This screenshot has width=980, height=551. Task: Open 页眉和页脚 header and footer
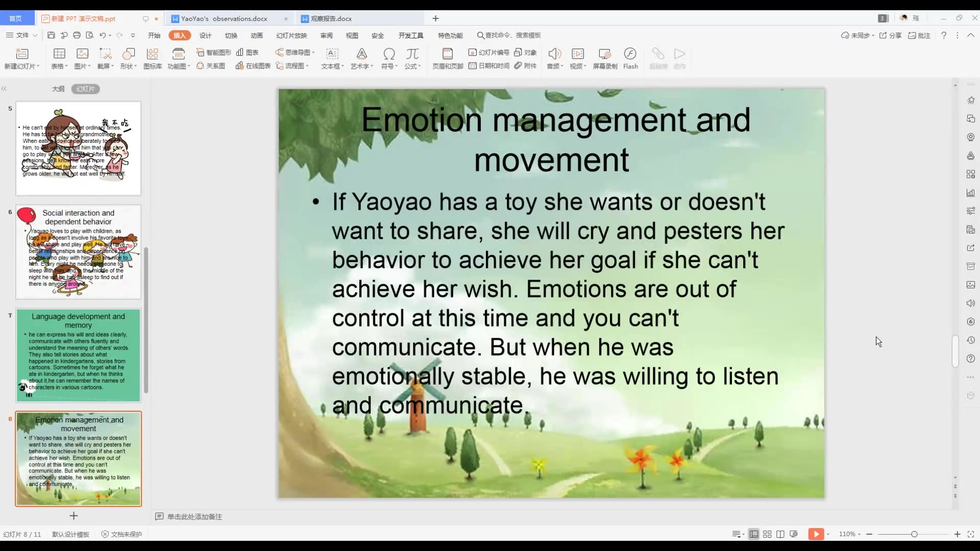click(x=448, y=58)
